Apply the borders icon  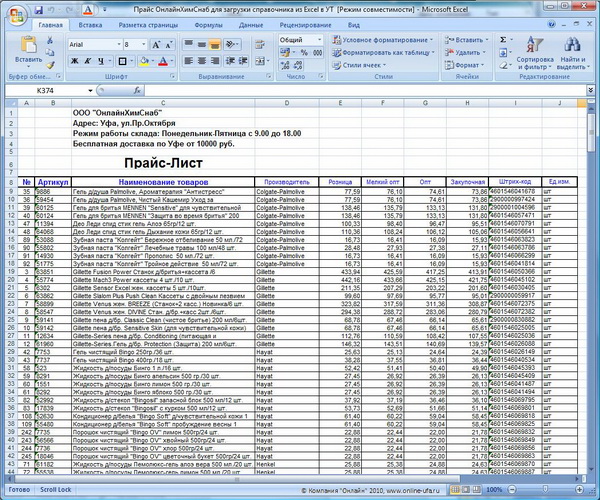click(x=122, y=61)
